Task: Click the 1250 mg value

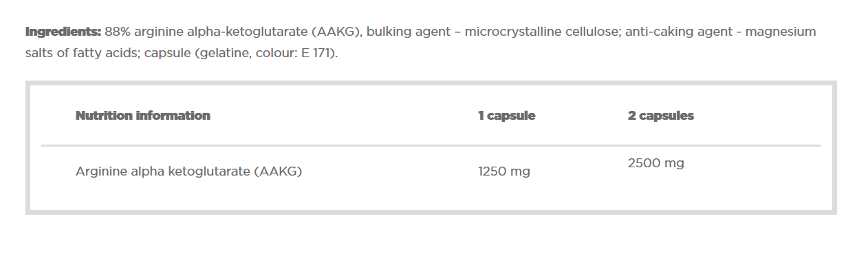Action: click(504, 171)
